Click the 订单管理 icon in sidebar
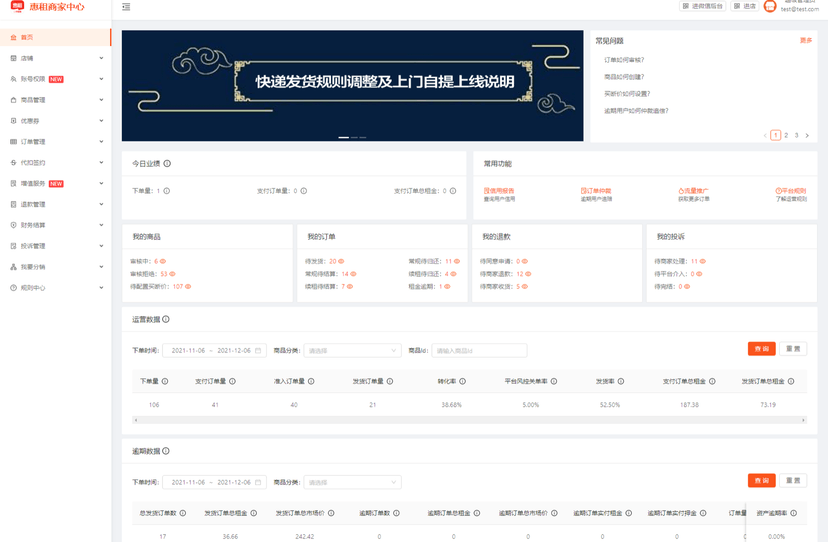The width and height of the screenshot is (828, 542). pyautogui.click(x=13, y=142)
